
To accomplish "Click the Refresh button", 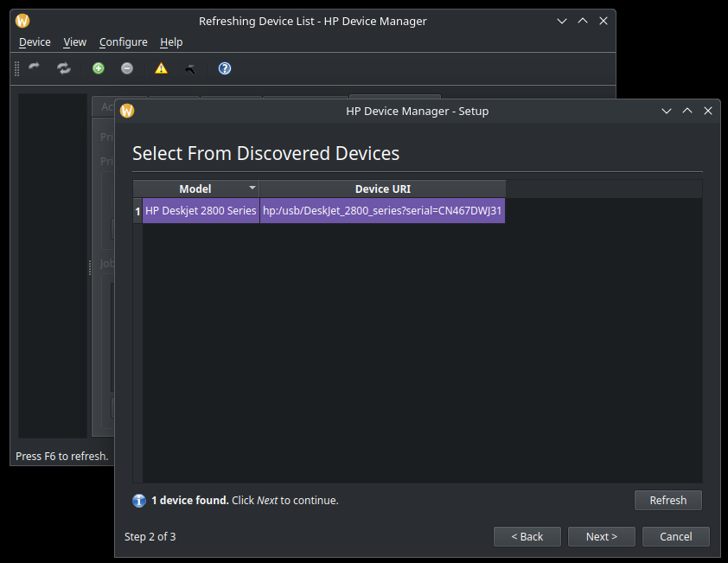I will tap(668, 500).
